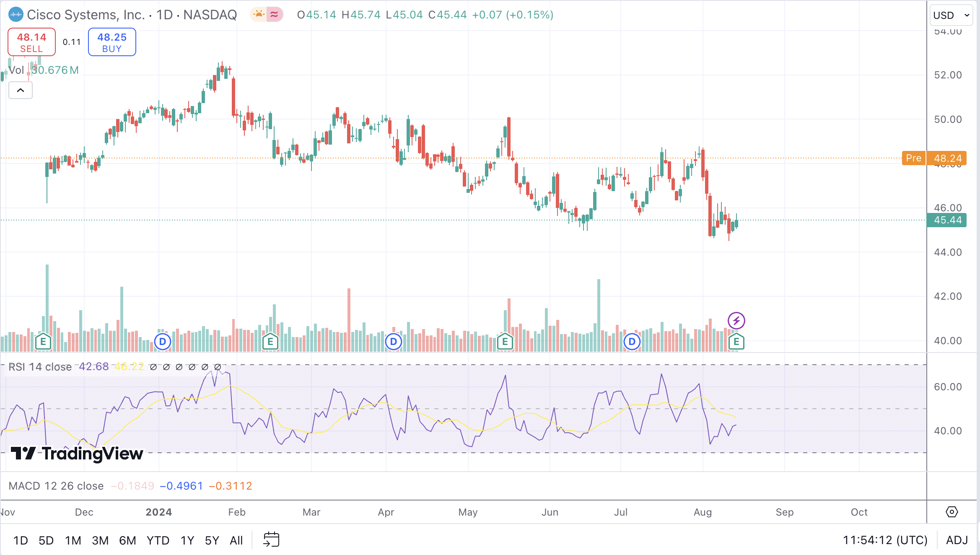Toggle the ADJ adjusted data button
This screenshot has height=555, width=980.
(x=957, y=540)
